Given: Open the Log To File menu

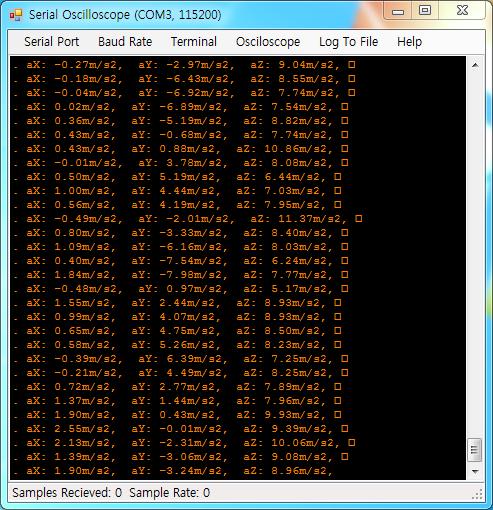Looking at the screenshot, I should pos(348,42).
